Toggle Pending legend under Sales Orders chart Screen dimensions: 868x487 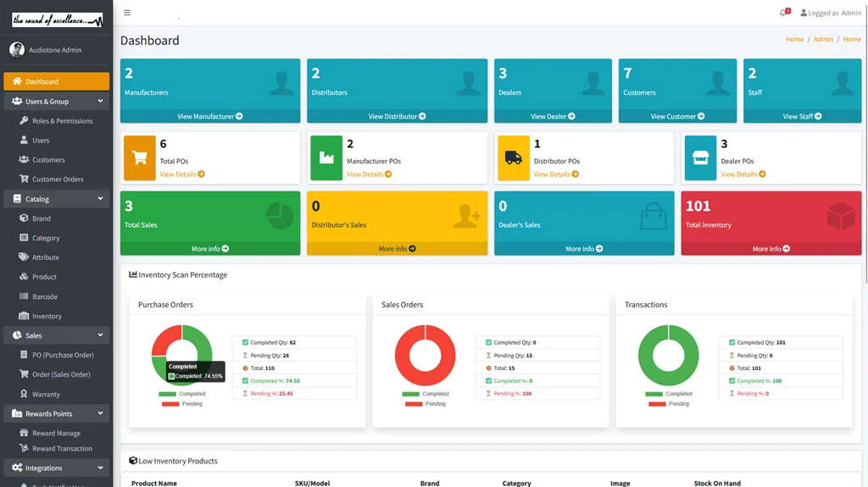[x=426, y=404]
